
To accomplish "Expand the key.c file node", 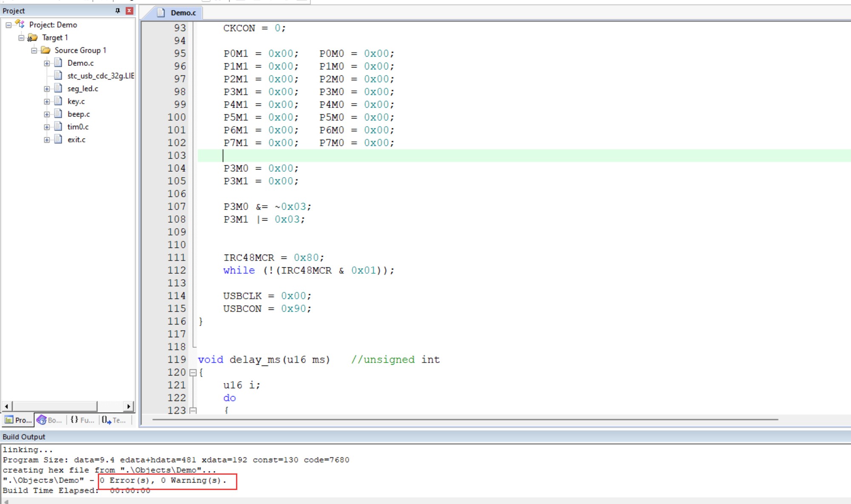I will point(47,102).
